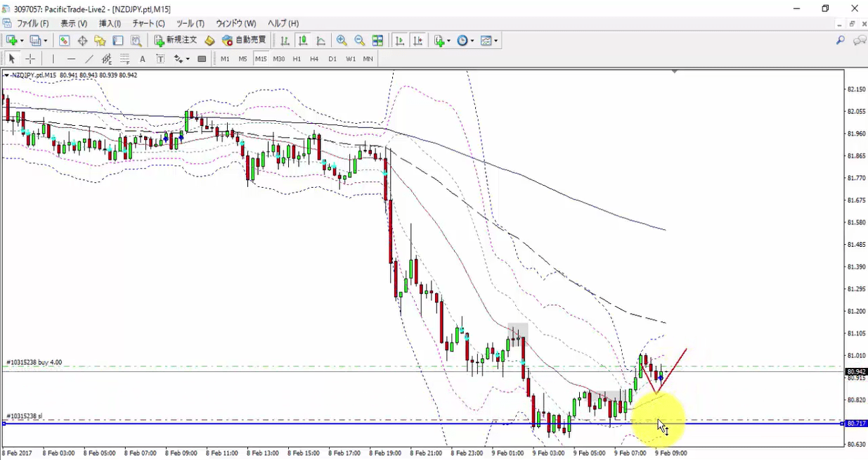Open the ヘルプ(H) menu
Screen dimensions: 868x460
[x=283, y=23]
